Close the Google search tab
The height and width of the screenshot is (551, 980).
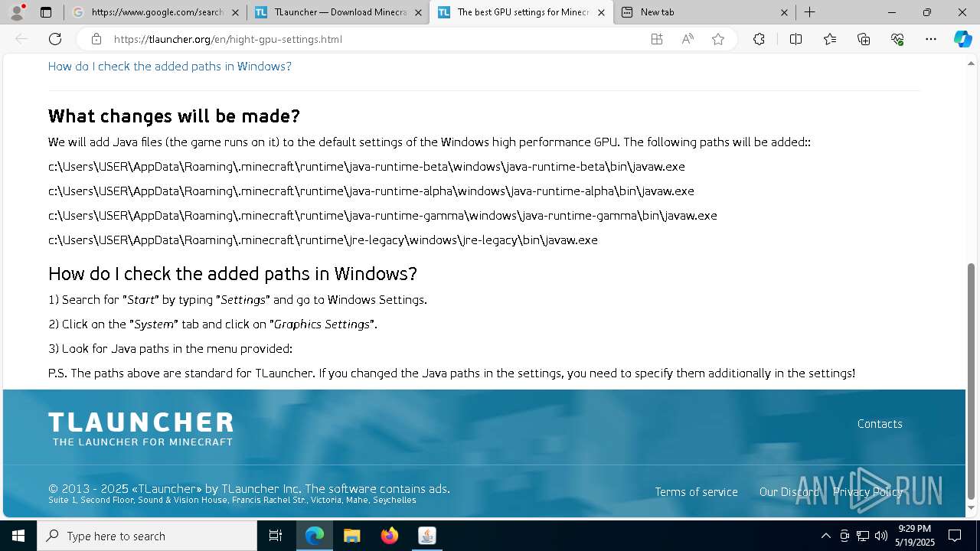(235, 12)
